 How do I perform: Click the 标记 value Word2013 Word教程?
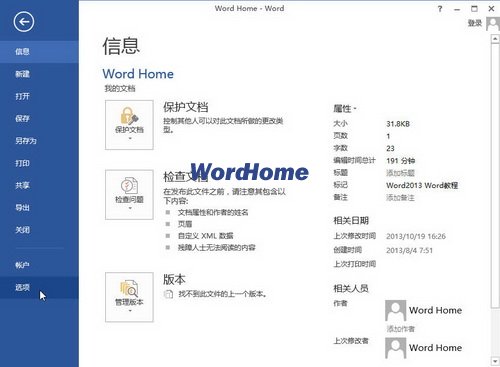(422, 185)
